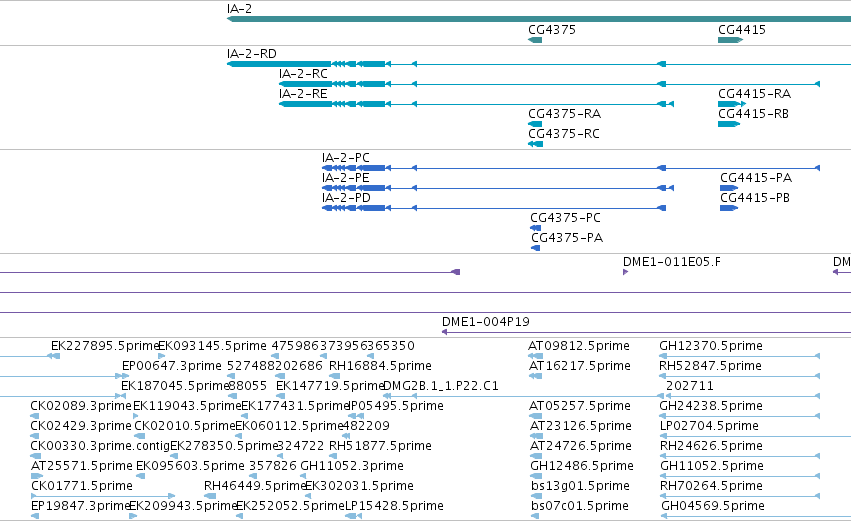The image size is (851, 521).
Task: Select the IA-2-RD transcript label
Action: pos(252,54)
